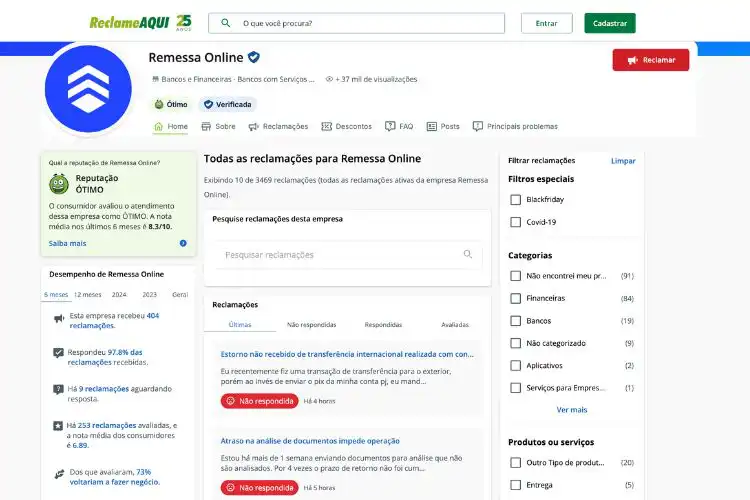Check the Blackfriday filter
Viewport: 750px width, 500px height.
(x=516, y=200)
